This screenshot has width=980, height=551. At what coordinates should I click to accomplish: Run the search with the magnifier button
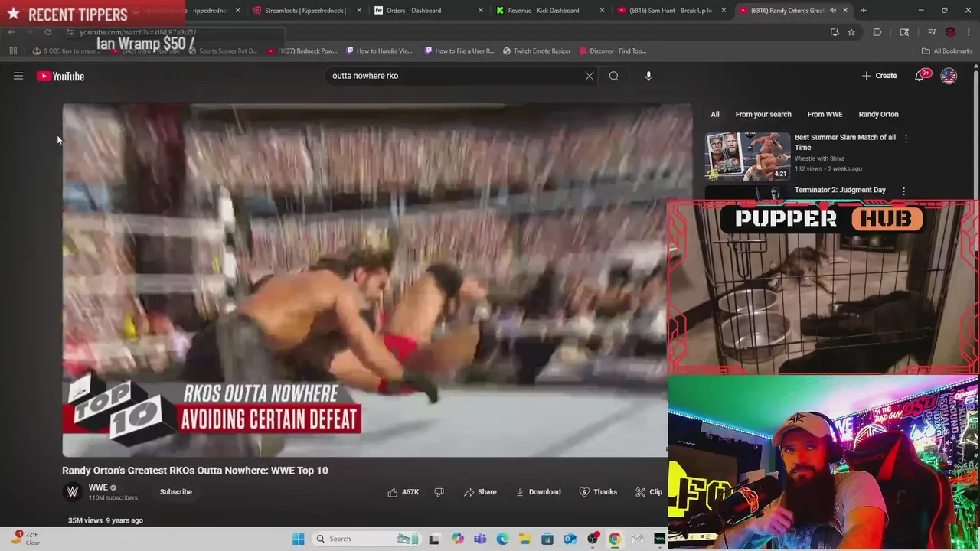[614, 76]
